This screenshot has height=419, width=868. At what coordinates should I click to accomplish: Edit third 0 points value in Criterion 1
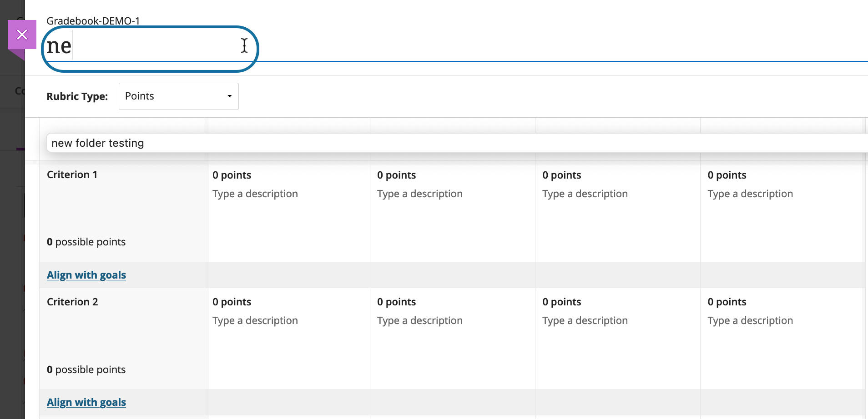click(561, 175)
